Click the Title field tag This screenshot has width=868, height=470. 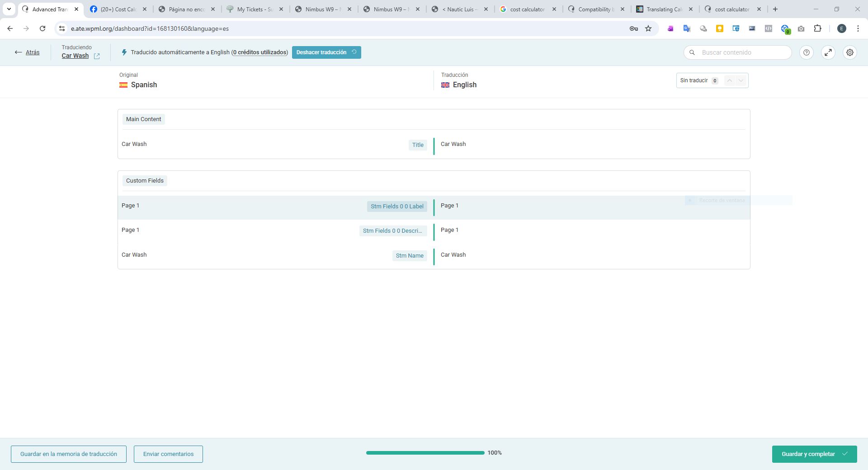coord(418,145)
